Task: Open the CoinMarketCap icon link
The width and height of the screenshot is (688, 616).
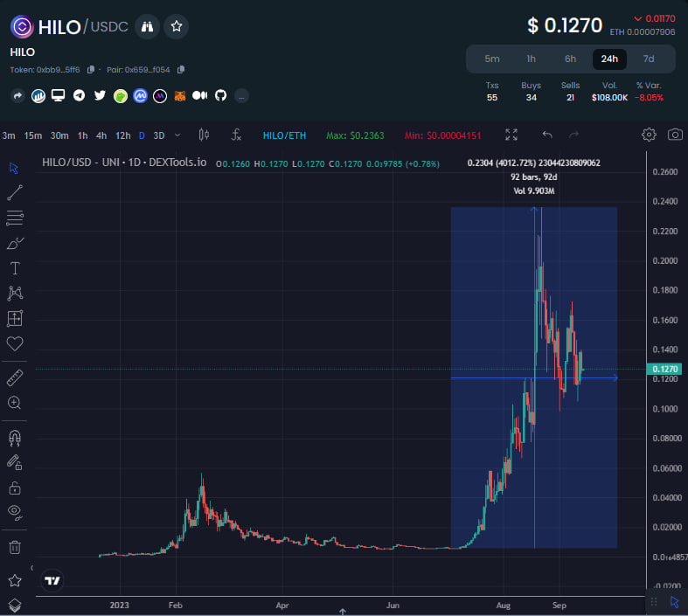Action: [140, 95]
